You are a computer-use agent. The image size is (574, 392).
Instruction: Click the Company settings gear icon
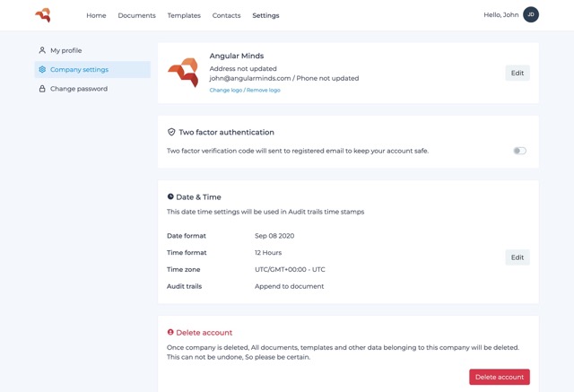click(42, 69)
